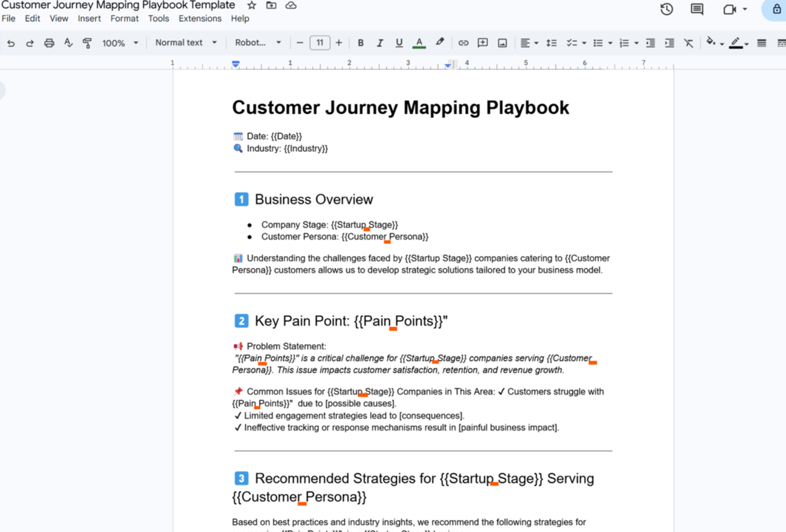Click the Limited engagement strategies line

point(349,416)
